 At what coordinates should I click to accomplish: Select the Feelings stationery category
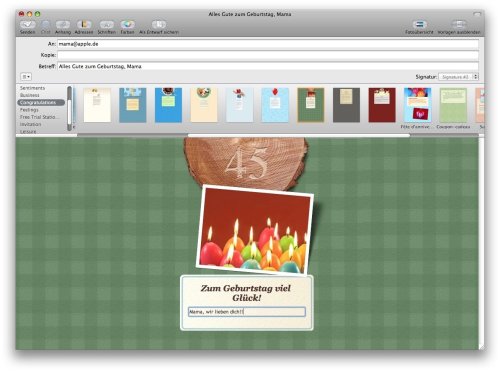pos(29,110)
